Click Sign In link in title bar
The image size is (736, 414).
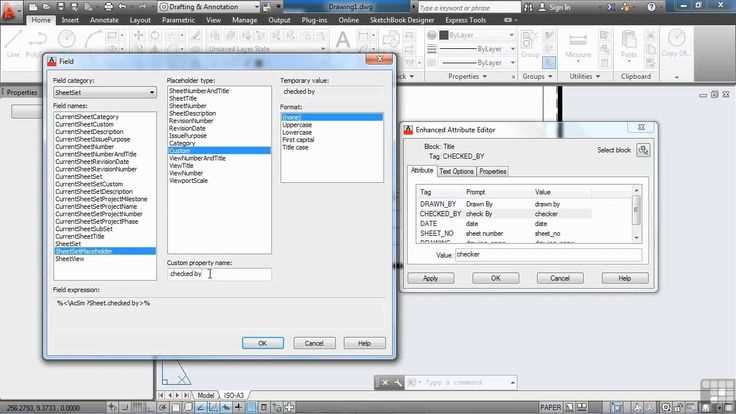(x=560, y=8)
